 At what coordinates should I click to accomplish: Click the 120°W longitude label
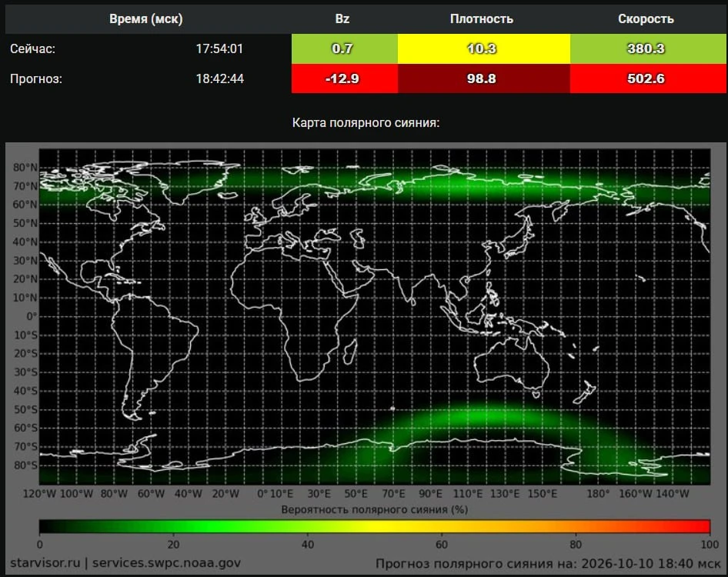pyautogui.click(x=39, y=494)
